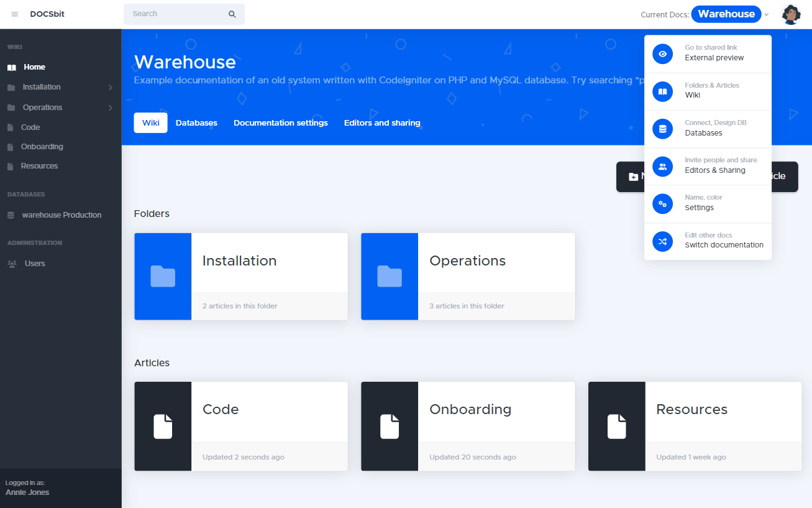Toggle the Warehouse current docs dropdown
This screenshot has height=508, width=812.
[730, 14]
